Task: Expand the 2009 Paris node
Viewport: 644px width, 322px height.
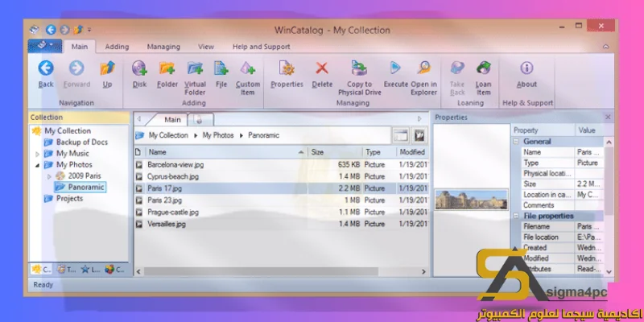Action: pyautogui.click(x=49, y=176)
